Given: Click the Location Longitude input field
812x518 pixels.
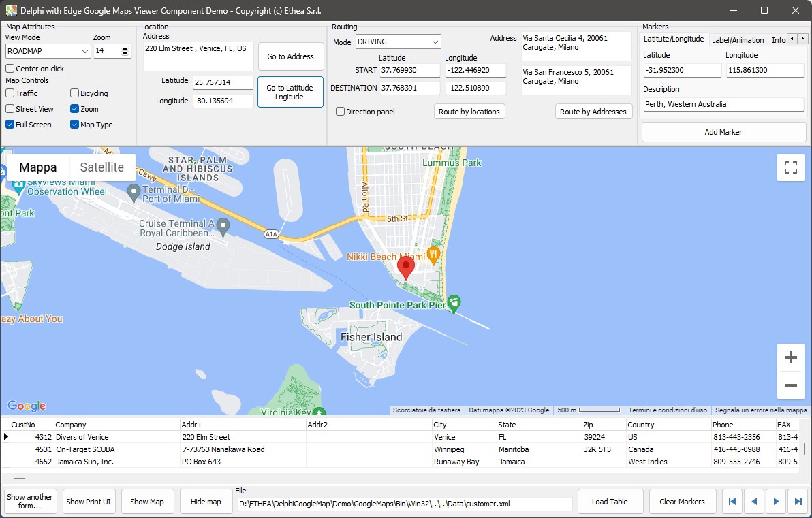Looking at the screenshot, I should [x=223, y=101].
